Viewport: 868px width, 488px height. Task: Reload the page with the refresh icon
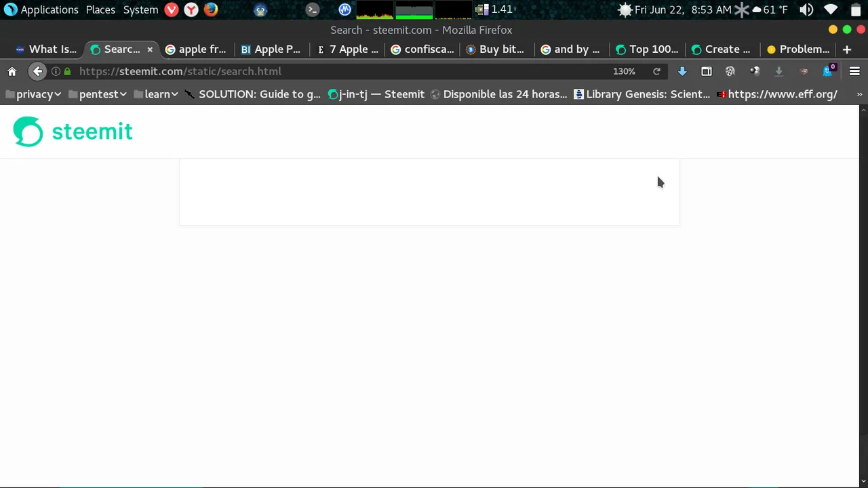pyautogui.click(x=656, y=71)
